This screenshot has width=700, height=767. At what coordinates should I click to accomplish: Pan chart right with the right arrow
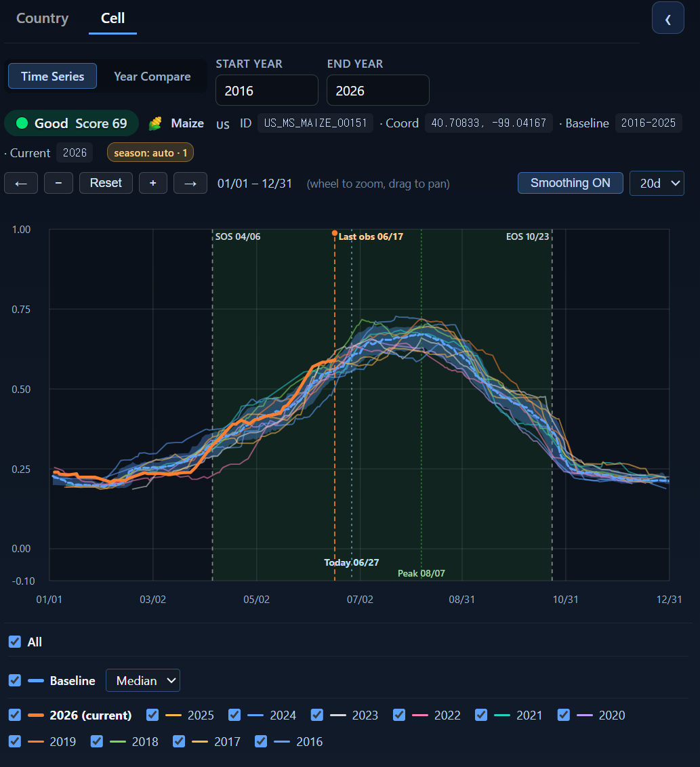point(190,183)
